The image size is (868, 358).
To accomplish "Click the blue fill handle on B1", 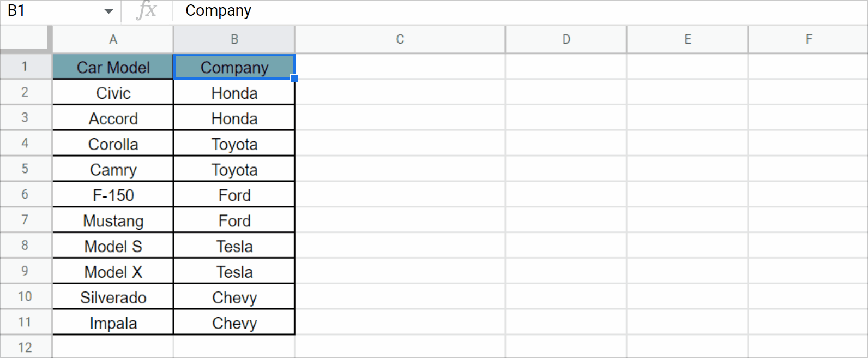I will (294, 79).
